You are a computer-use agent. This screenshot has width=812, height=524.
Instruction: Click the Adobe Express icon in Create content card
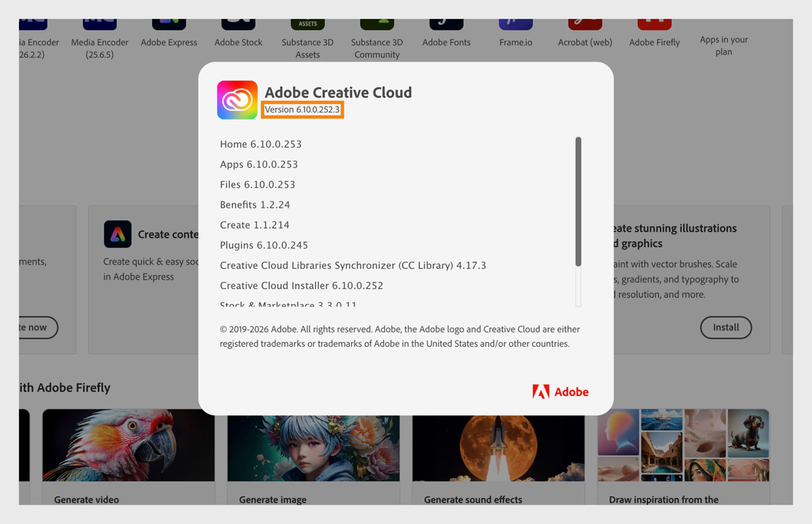pos(118,234)
